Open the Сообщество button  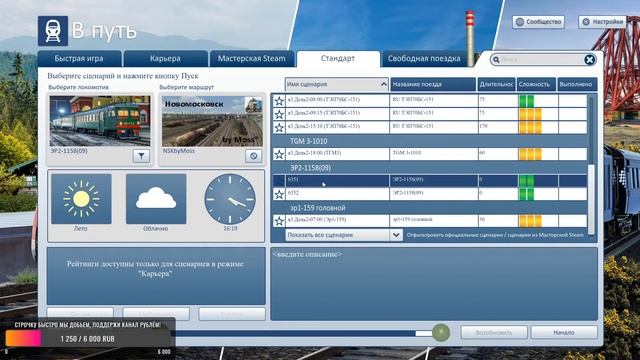(538, 22)
